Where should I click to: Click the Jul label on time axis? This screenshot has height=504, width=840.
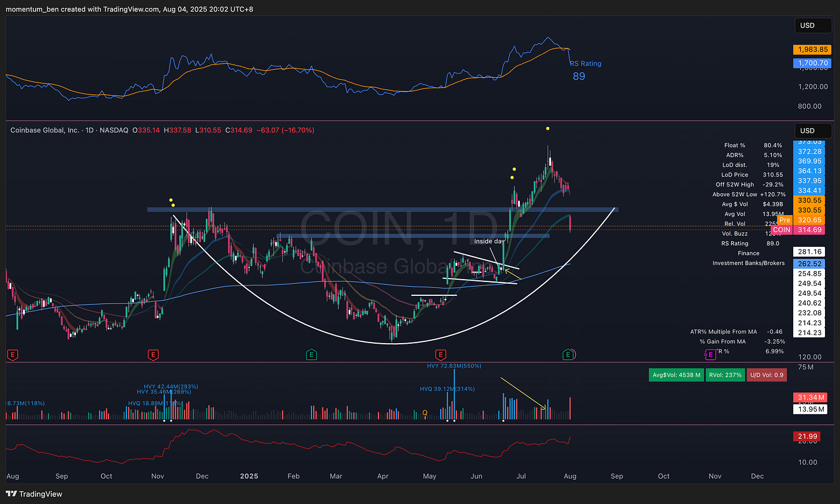point(521,476)
